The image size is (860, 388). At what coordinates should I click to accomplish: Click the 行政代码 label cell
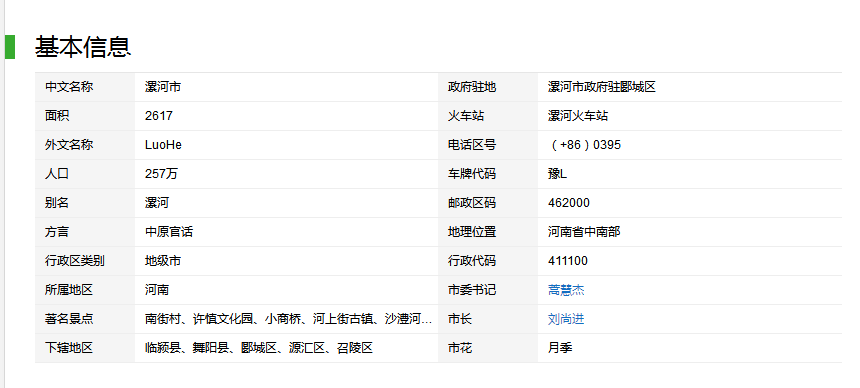coord(488,261)
